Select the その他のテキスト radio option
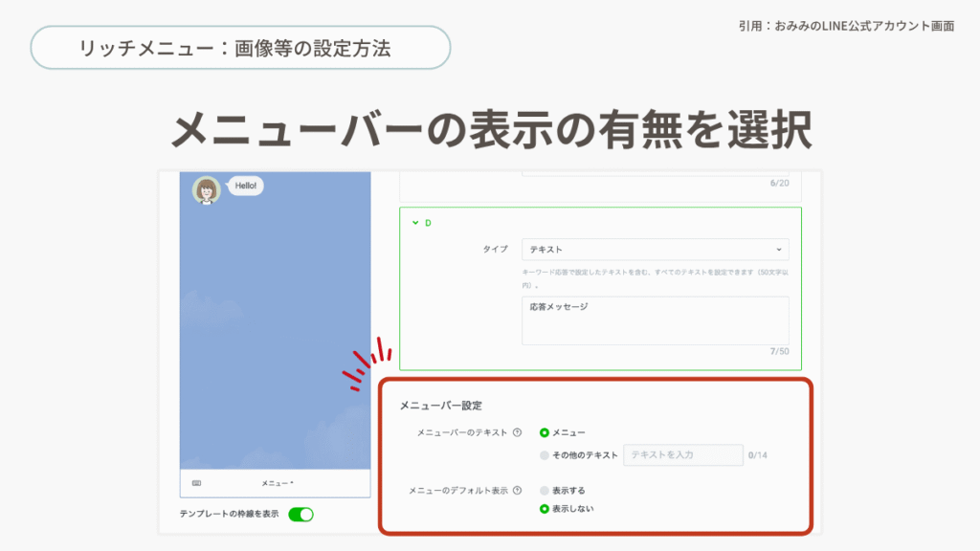The height and width of the screenshot is (551, 980). pyautogui.click(x=545, y=454)
